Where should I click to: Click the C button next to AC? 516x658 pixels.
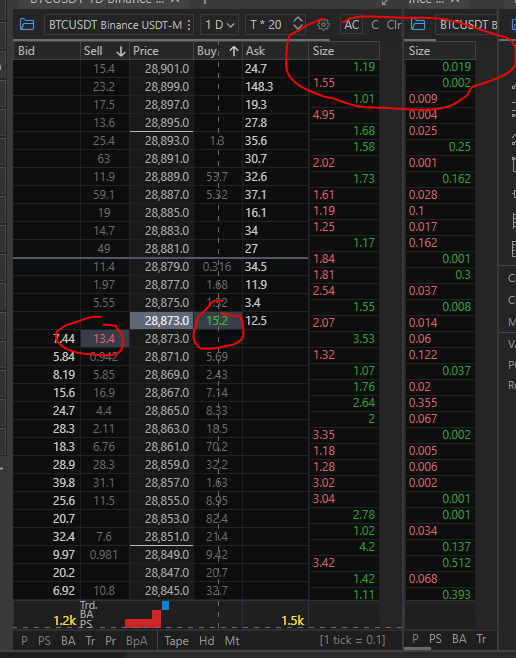click(x=375, y=25)
